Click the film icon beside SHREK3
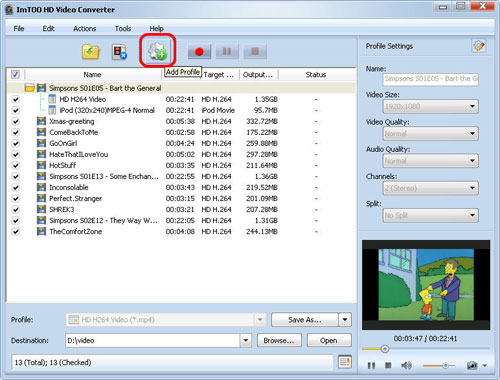500x380 pixels. click(x=41, y=209)
